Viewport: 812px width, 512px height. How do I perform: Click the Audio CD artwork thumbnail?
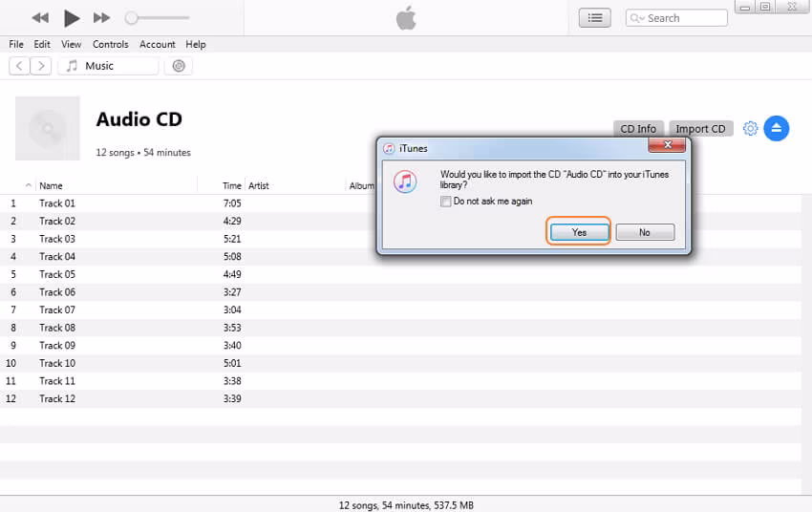tap(48, 128)
